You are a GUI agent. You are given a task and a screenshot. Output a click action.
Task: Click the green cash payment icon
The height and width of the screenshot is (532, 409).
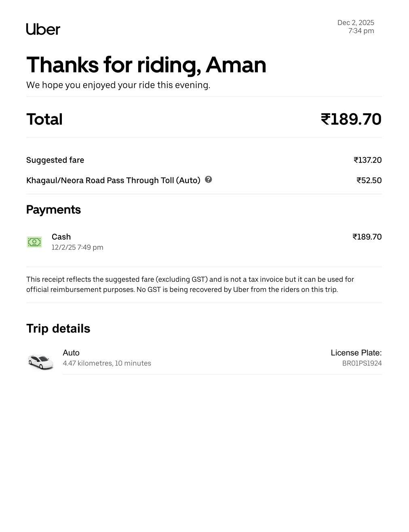[34, 242]
